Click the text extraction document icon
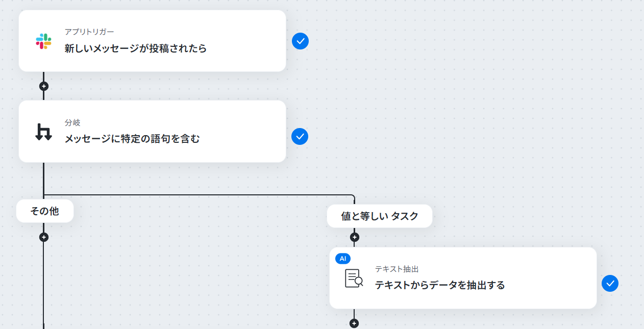Image resolution: width=644 pixels, height=329 pixels. (354, 278)
